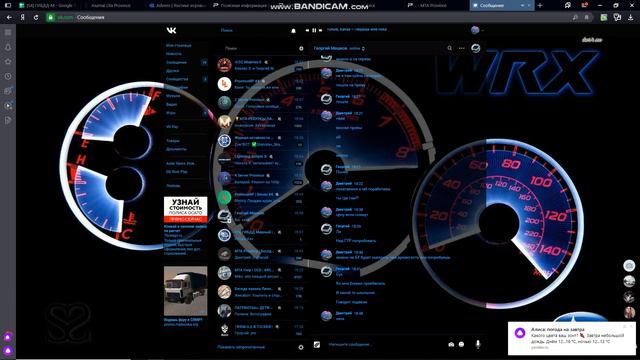The image size is (640, 360).
Task: Start a new chat with plus icon
Action: click(301, 48)
